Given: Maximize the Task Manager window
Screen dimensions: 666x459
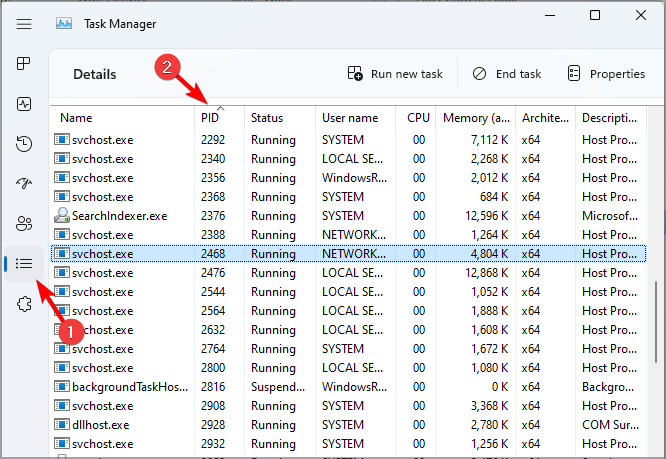Looking at the screenshot, I should click(595, 15).
